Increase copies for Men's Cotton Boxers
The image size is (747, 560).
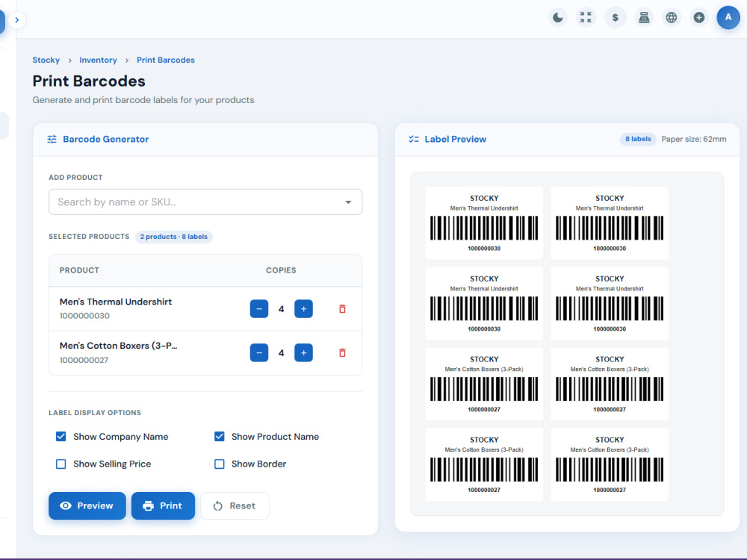tap(303, 353)
